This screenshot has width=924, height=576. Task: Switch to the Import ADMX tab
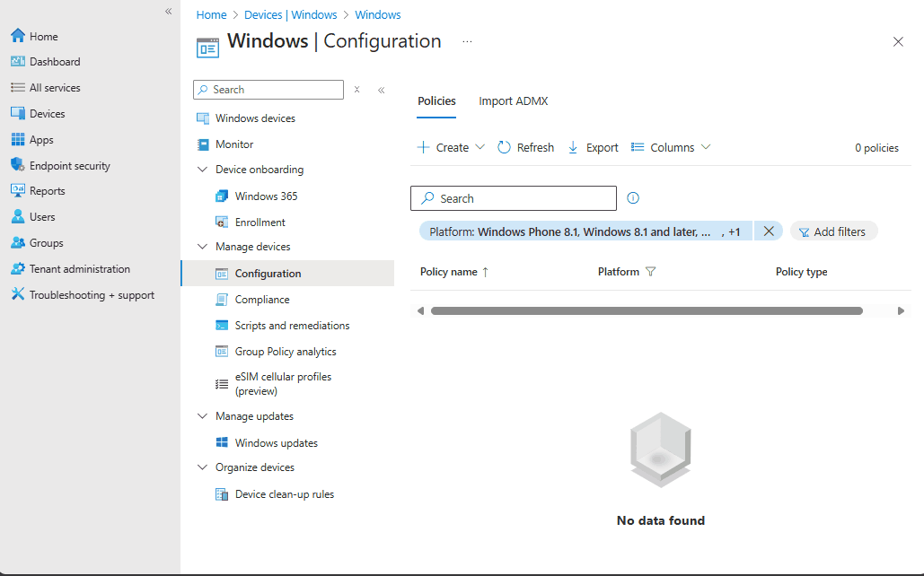[x=514, y=101]
